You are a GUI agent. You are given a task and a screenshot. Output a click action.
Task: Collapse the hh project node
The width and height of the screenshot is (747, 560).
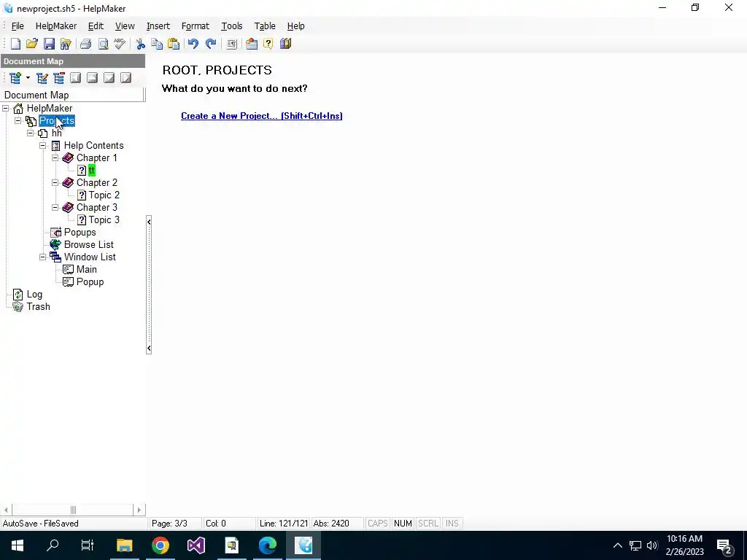tap(31, 133)
